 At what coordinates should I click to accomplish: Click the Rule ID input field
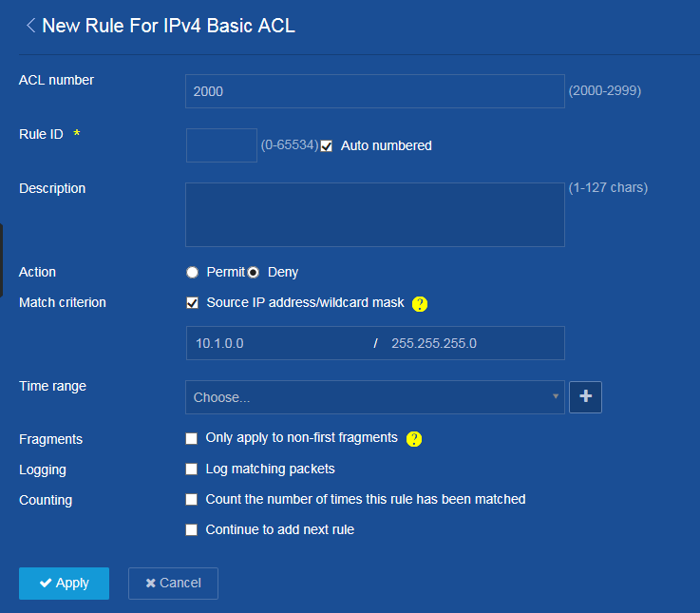point(221,145)
